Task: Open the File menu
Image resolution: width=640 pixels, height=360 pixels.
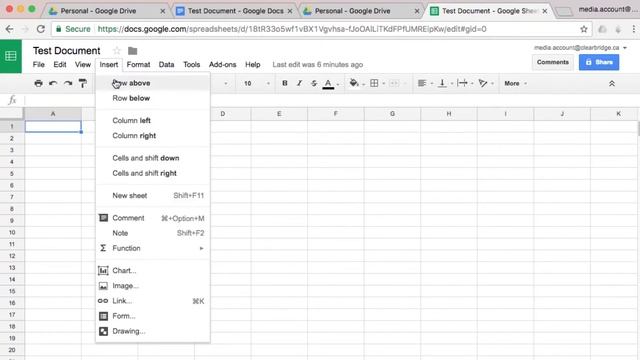Action: pyautogui.click(x=38, y=64)
